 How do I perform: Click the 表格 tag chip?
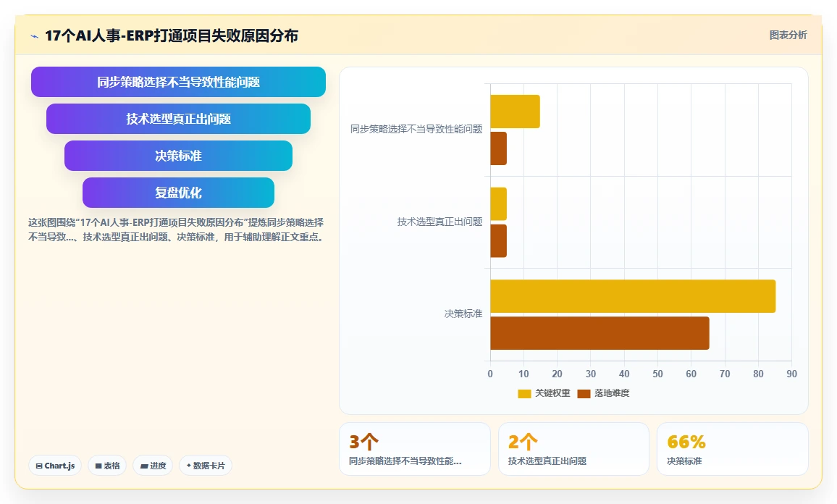click(107, 466)
